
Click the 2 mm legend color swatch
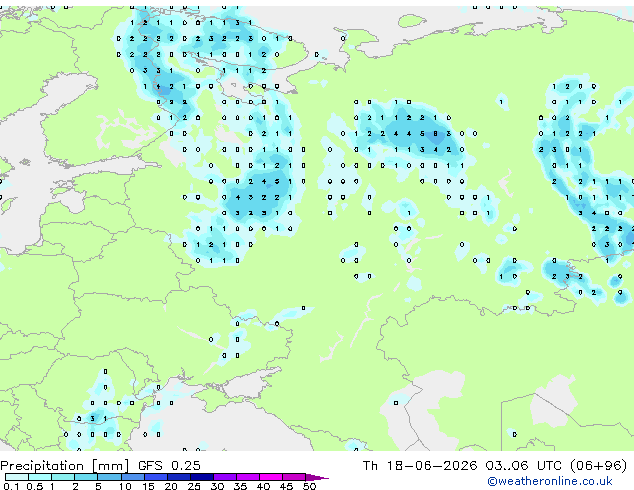coord(86,477)
